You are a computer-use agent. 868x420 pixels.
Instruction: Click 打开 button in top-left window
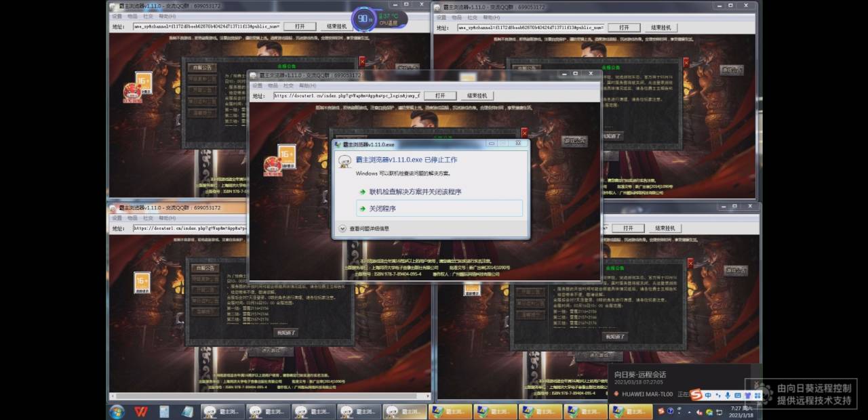(299, 26)
